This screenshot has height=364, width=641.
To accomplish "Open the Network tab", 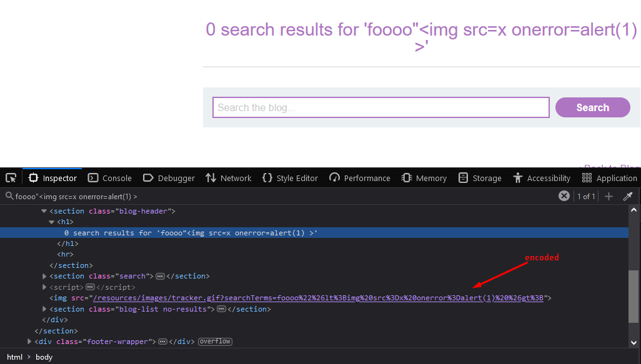I will pyautogui.click(x=229, y=178).
